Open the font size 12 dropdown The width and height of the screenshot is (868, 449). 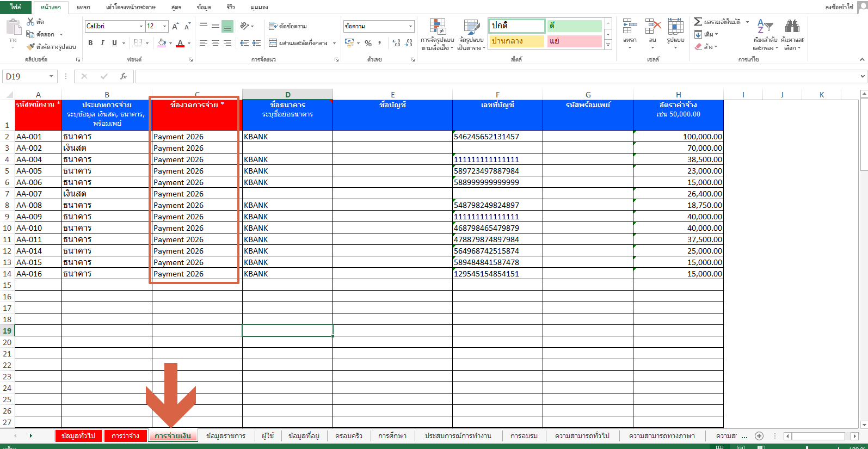click(x=164, y=26)
